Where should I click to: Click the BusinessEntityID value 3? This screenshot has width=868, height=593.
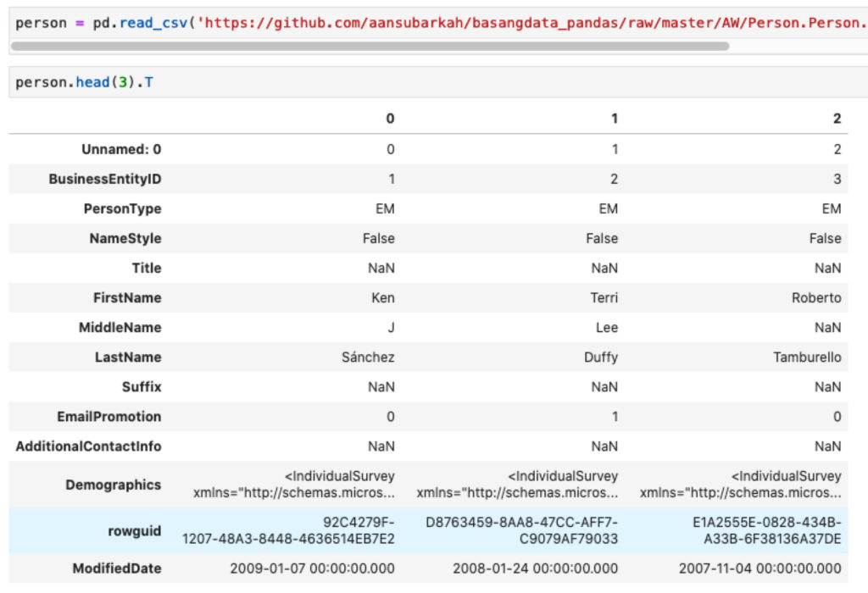tap(837, 180)
